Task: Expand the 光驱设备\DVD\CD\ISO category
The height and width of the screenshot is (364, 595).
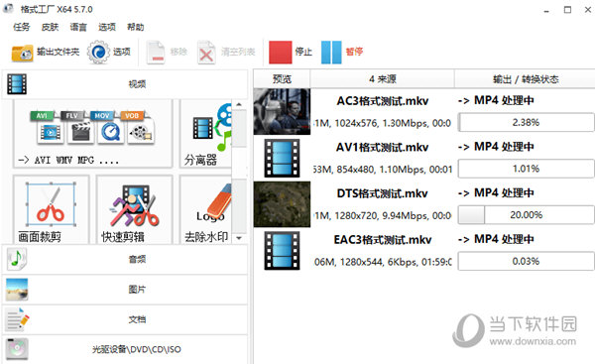Action: 125,349
